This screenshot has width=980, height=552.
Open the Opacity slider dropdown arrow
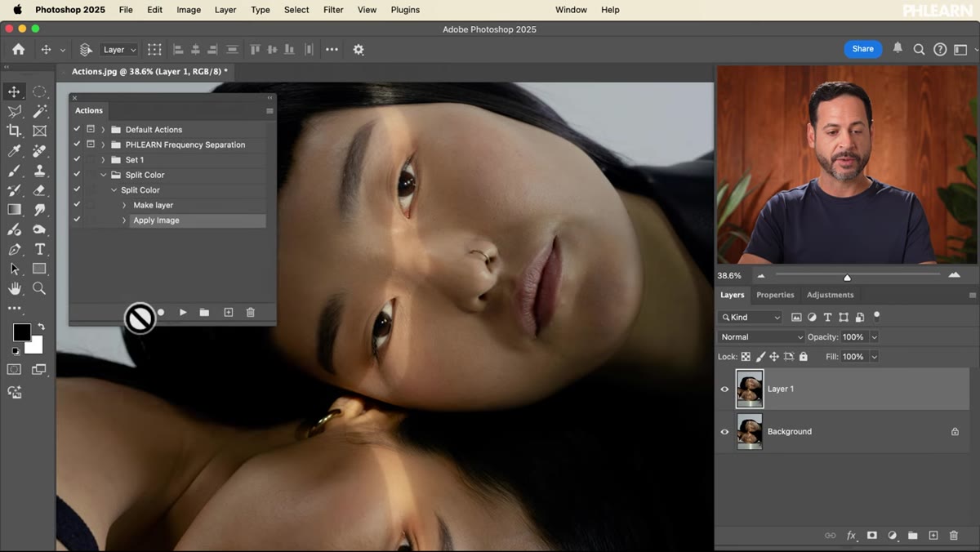(874, 337)
